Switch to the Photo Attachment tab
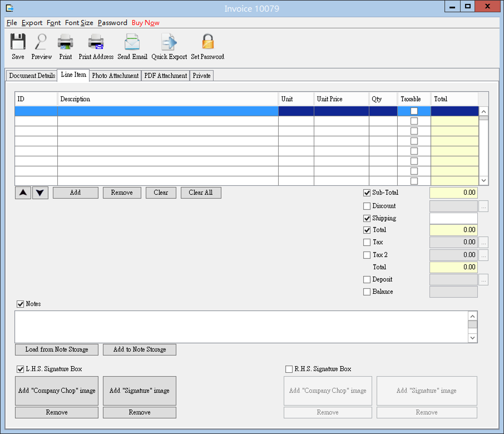The height and width of the screenshot is (434, 504). [x=115, y=76]
